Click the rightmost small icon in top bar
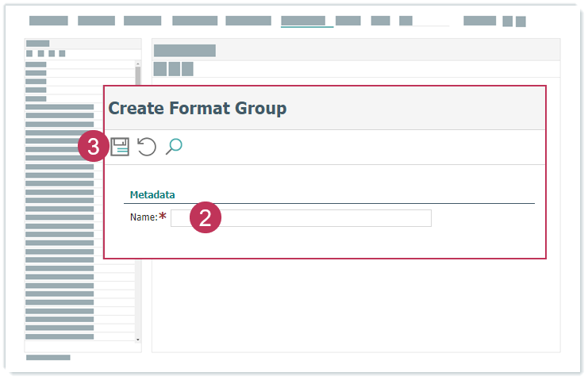The height and width of the screenshot is (380, 588). tap(521, 21)
